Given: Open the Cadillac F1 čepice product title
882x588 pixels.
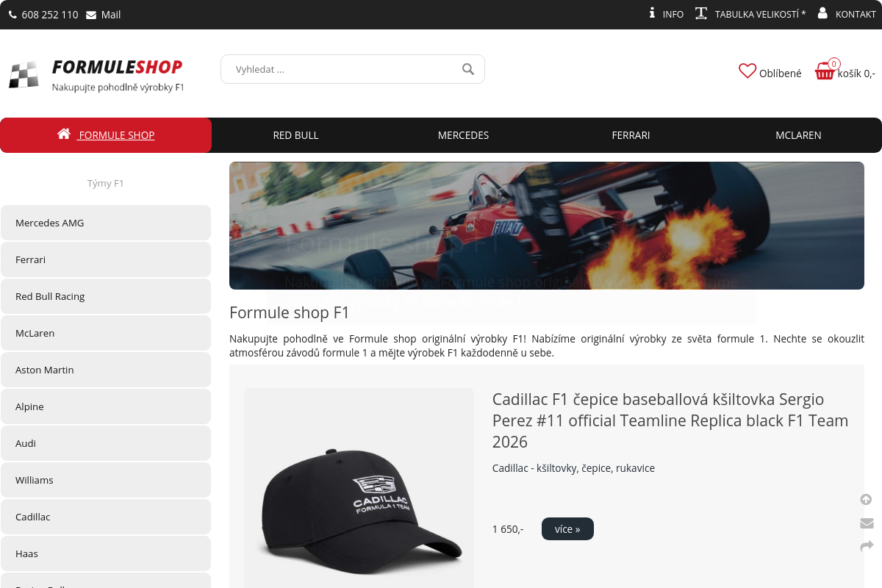Looking at the screenshot, I should 670,420.
